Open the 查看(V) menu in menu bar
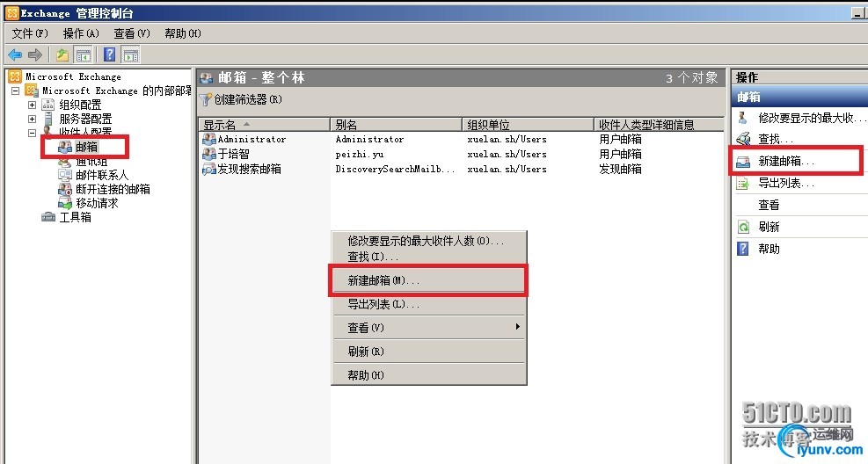Image resolution: width=868 pixels, height=464 pixels. click(132, 33)
